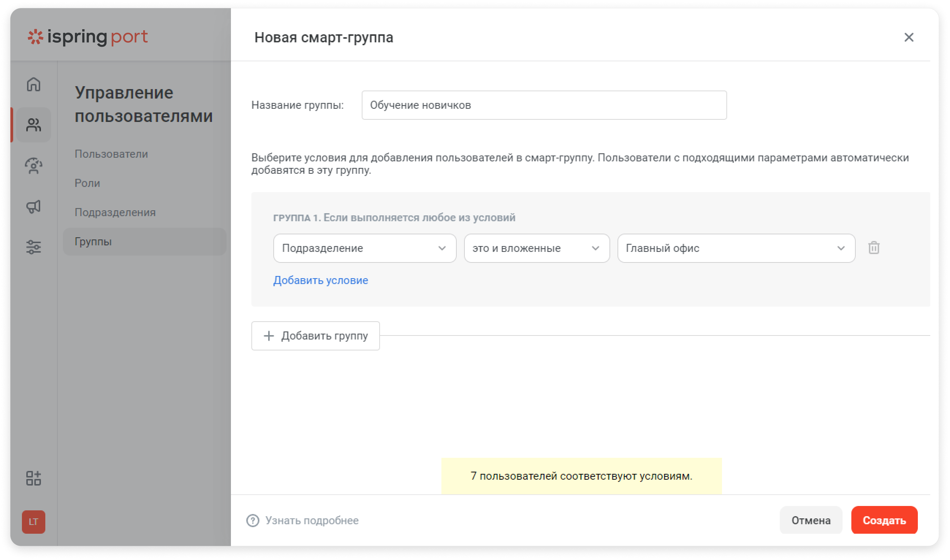950x560 pixels.
Task: Click the Добавить группу button
Action: [315, 336]
